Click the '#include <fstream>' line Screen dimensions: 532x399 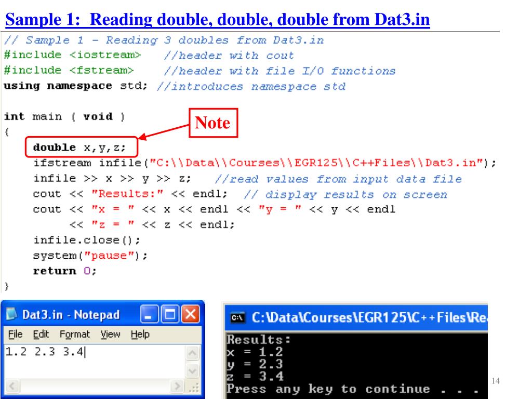[x=69, y=70]
